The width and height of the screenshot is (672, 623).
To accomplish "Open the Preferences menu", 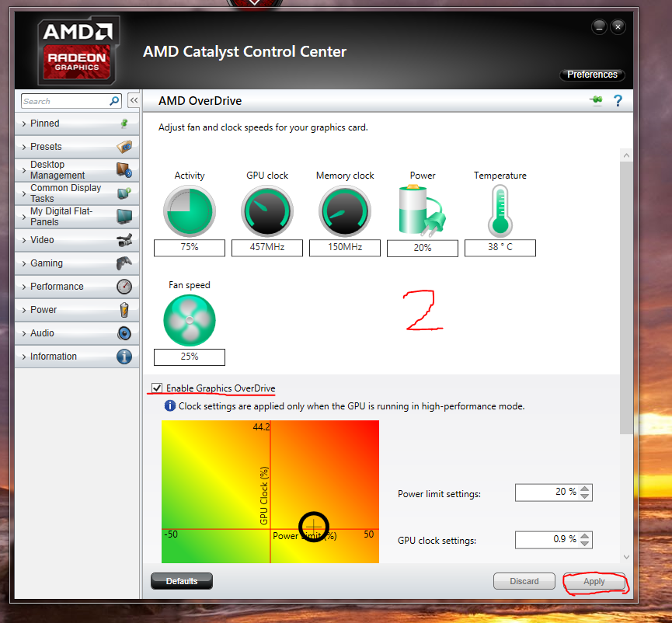I will [592, 75].
